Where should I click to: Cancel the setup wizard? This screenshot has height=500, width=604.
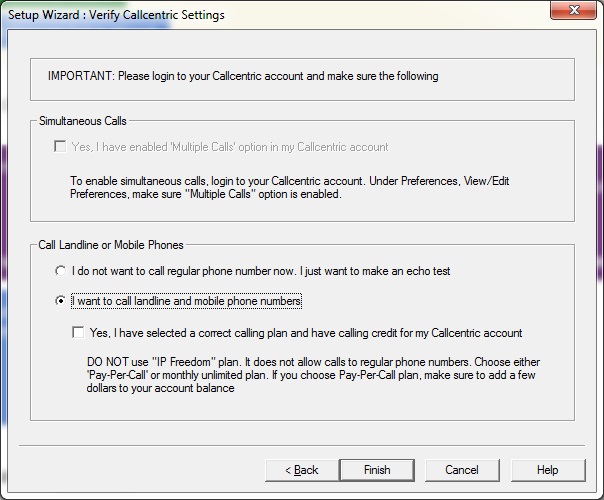tap(462, 470)
